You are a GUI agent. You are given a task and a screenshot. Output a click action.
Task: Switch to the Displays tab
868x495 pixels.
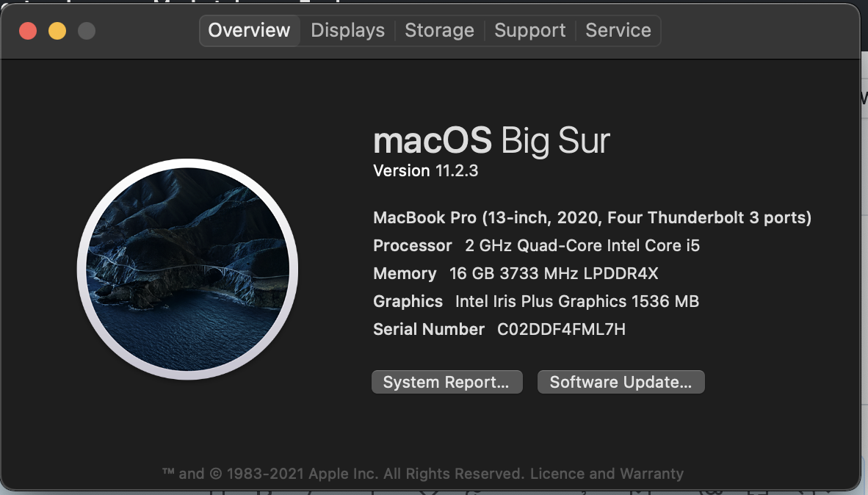pyautogui.click(x=347, y=30)
